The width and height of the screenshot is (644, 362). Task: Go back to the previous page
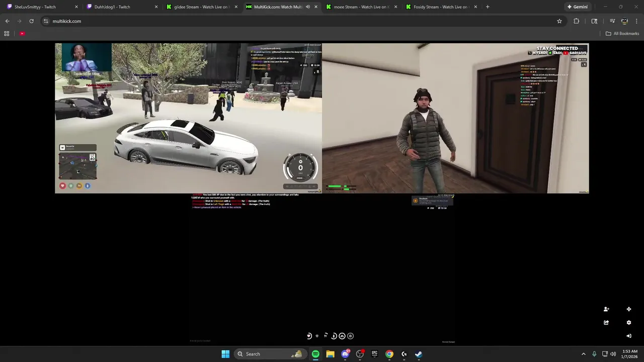[x=7, y=21]
